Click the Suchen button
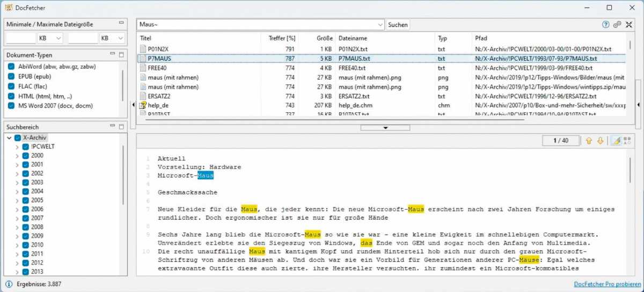The width and height of the screenshot is (644, 292). [398, 25]
